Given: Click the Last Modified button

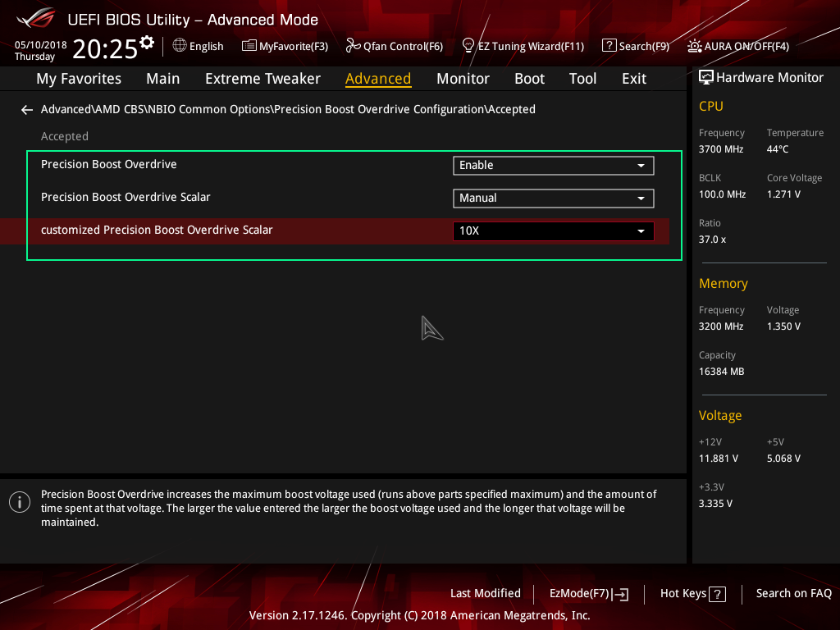Looking at the screenshot, I should (x=486, y=593).
